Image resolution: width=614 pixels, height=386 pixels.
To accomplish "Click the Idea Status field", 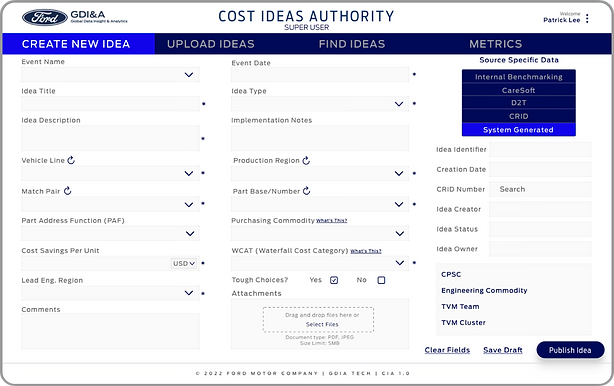I will (540, 229).
